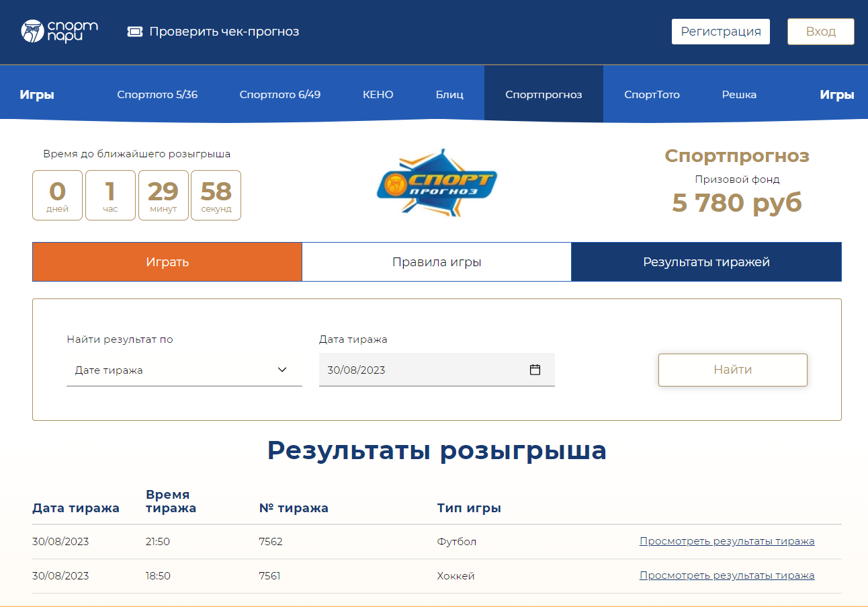This screenshot has width=868, height=607.
Task: Click the Дата тиража input 30/08/2023
Action: (x=437, y=370)
